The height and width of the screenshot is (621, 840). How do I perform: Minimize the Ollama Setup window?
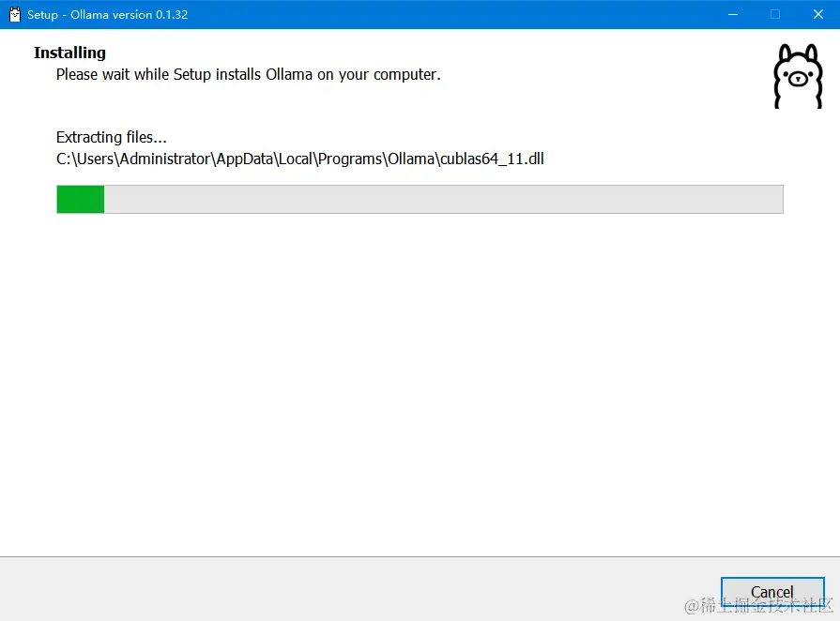tap(733, 14)
